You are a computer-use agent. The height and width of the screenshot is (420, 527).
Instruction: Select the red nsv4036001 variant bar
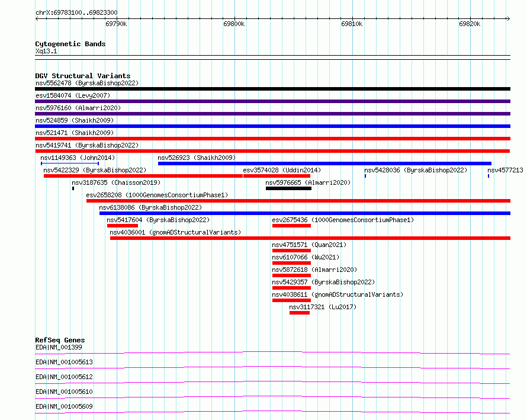pyautogui.click(x=310, y=238)
